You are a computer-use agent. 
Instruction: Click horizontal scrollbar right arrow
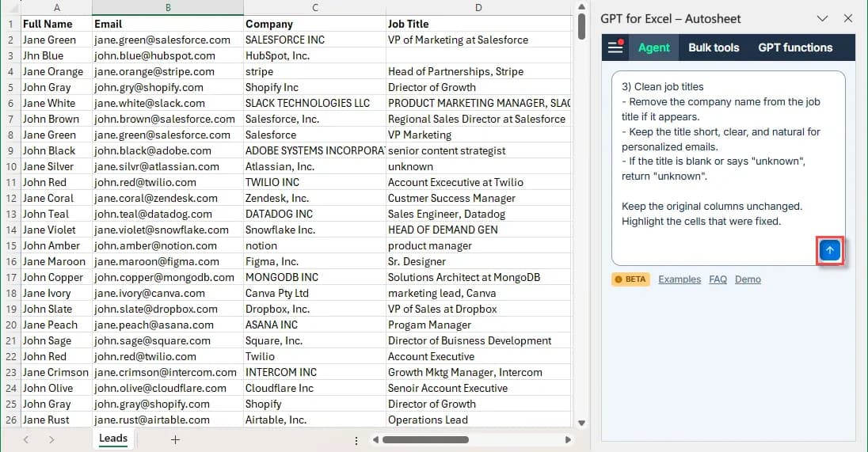(567, 440)
